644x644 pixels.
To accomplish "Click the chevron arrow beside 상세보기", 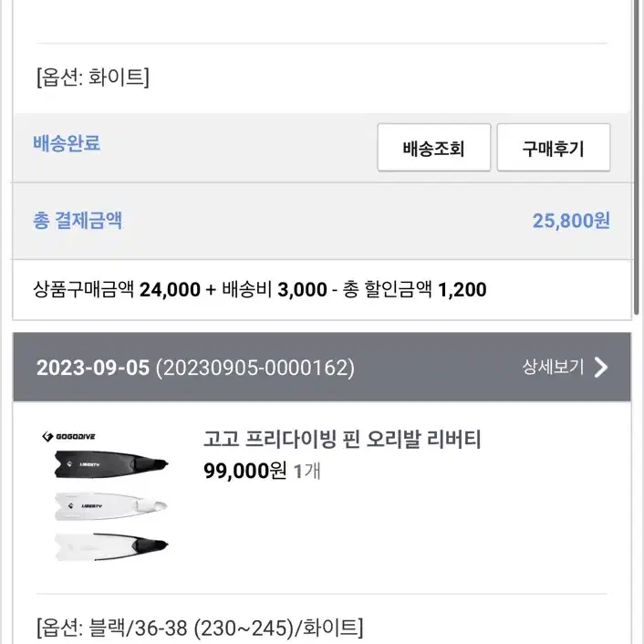I will [601, 368].
